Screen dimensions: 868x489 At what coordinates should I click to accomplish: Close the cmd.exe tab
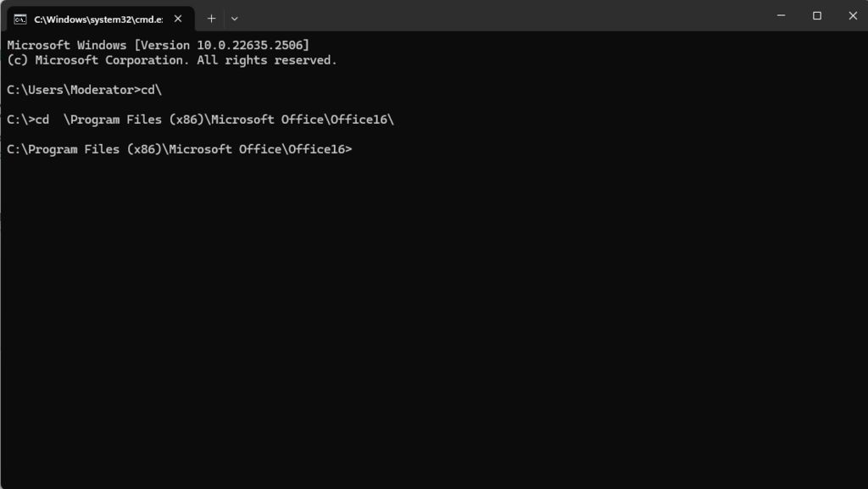pos(178,18)
